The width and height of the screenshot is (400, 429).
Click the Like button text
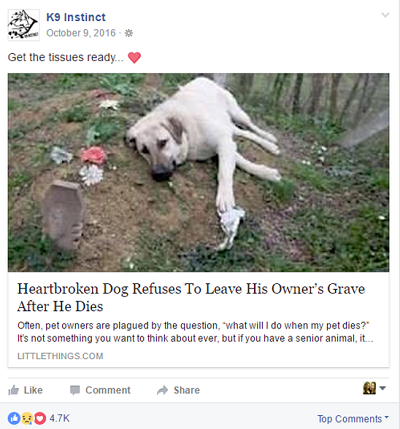[33, 390]
